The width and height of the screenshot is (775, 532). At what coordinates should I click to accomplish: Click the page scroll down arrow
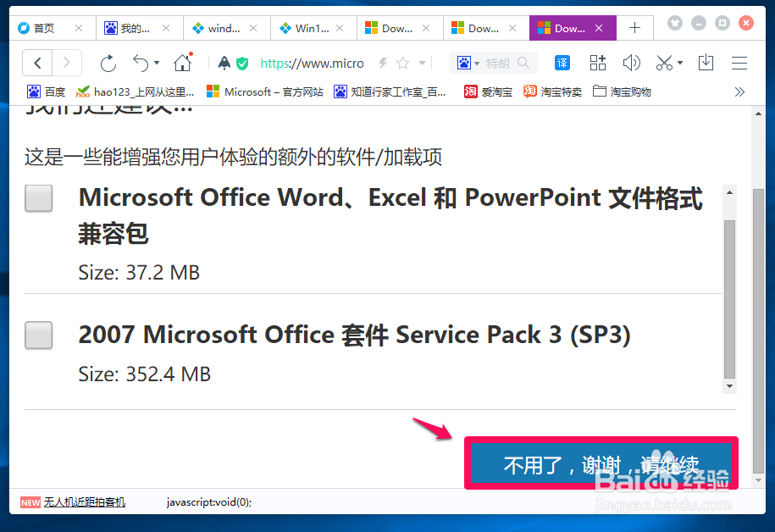tap(758, 480)
